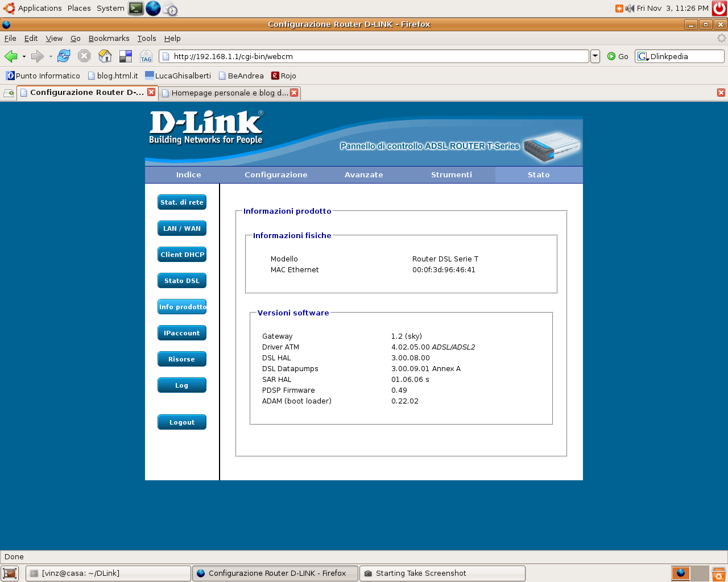Click the red power quit icon
This screenshot has width=728, height=582.
point(719,8)
